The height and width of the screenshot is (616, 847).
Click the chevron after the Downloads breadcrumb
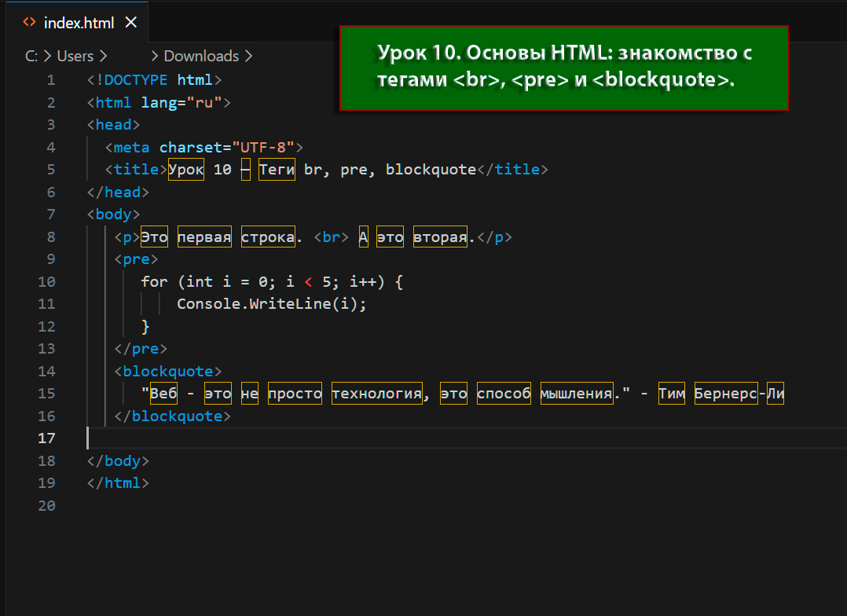pos(248,56)
